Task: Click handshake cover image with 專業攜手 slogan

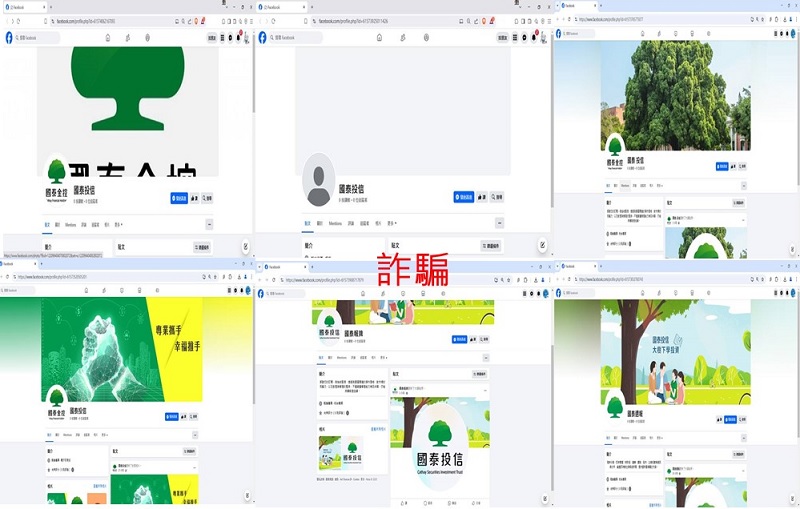Action: (x=121, y=349)
